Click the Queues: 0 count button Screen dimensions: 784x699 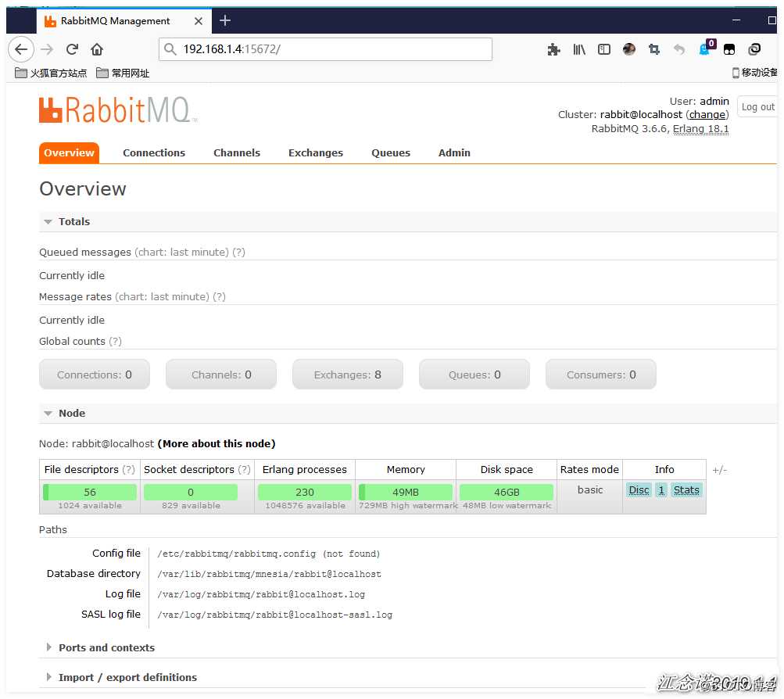click(474, 375)
